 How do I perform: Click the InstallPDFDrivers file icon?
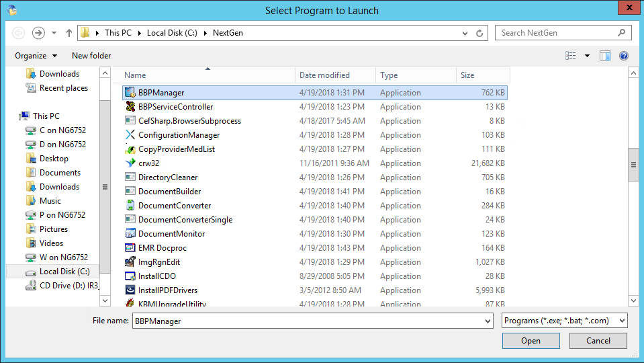[130, 290]
